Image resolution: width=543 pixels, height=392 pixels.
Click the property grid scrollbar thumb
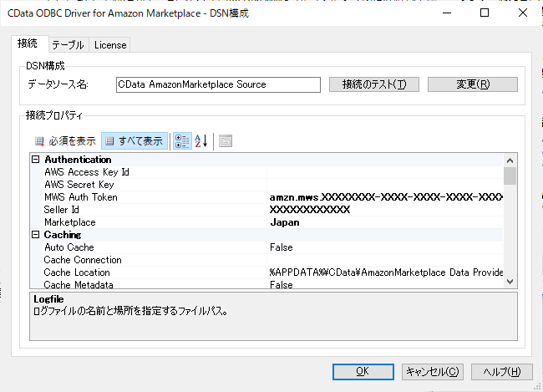(510, 176)
